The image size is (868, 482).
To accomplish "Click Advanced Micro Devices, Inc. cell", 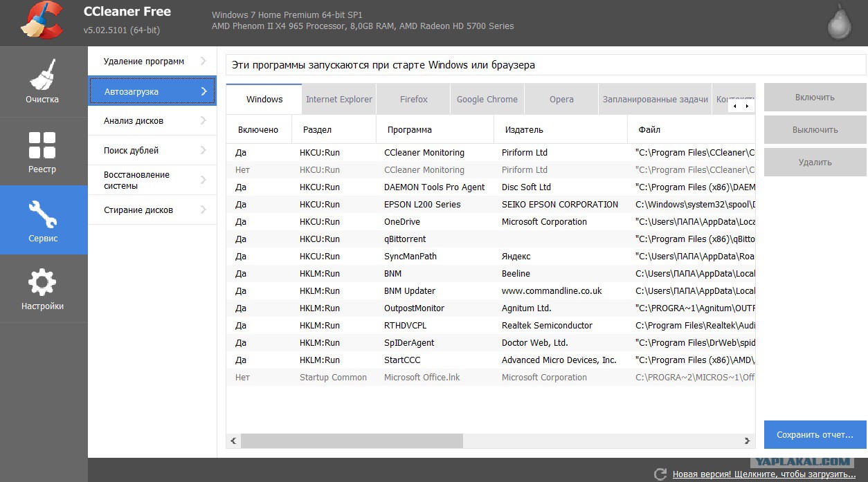I will pyautogui.click(x=559, y=360).
